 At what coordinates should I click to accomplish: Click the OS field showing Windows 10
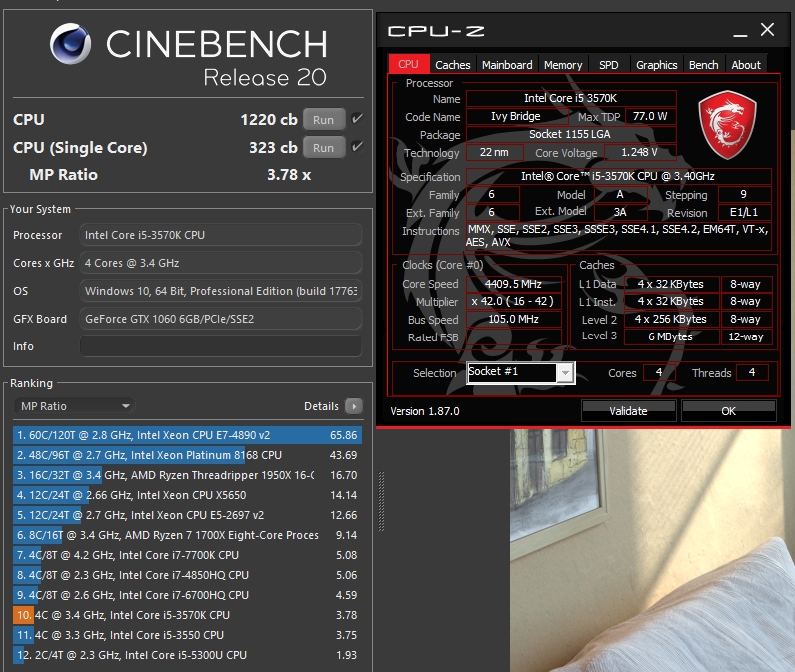tap(221, 291)
